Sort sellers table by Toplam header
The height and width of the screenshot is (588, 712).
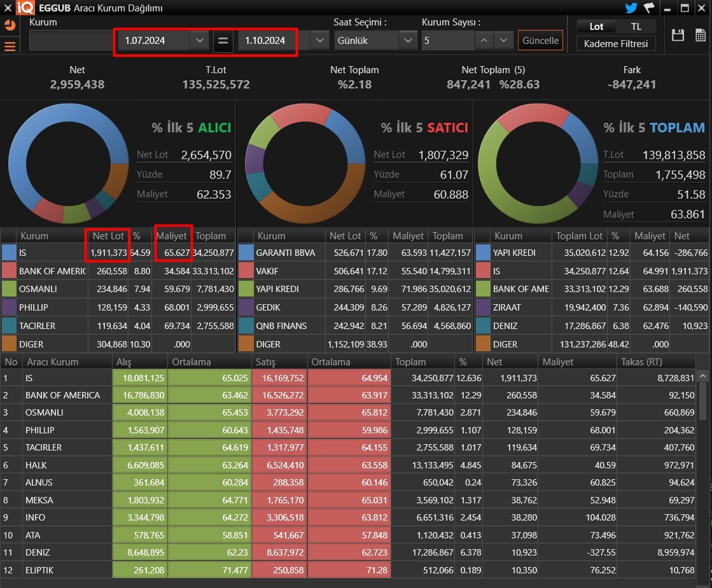pyautogui.click(x=447, y=236)
